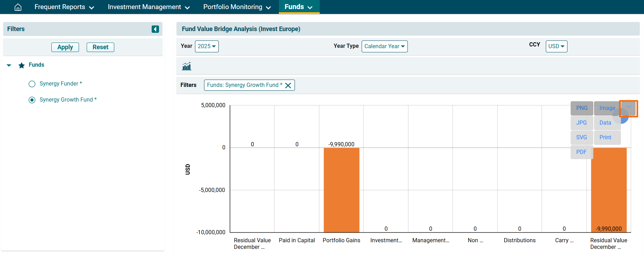This screenshot has height=259, width=644.
Task: Remove the Synergy Growth Fund filter chip
Action: coord(288,86)
